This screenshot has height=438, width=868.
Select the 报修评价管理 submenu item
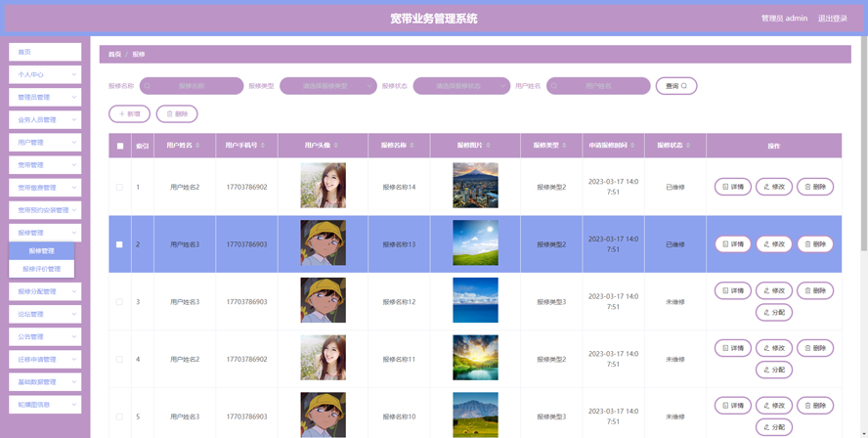pyautogui.click(x=41, y=269)
